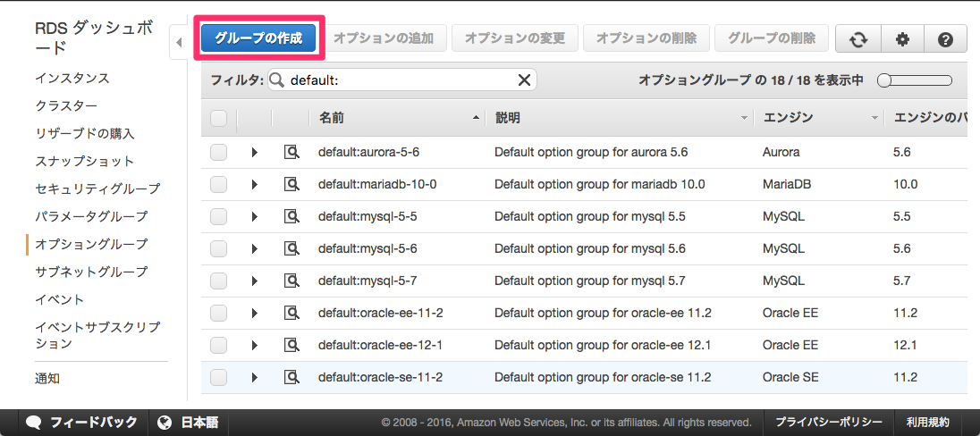Image resolution: width=980 pixels, height=436 pixels.
Task: Collapse the sidebar with the left arrow
Action: [179, 43]
